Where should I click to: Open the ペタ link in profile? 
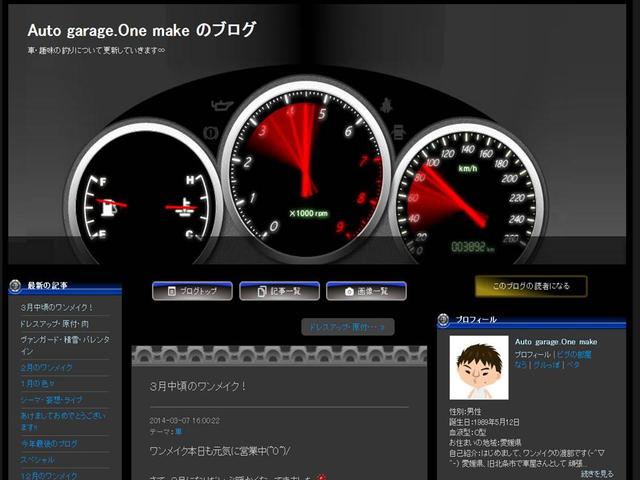tap(573, 364)
